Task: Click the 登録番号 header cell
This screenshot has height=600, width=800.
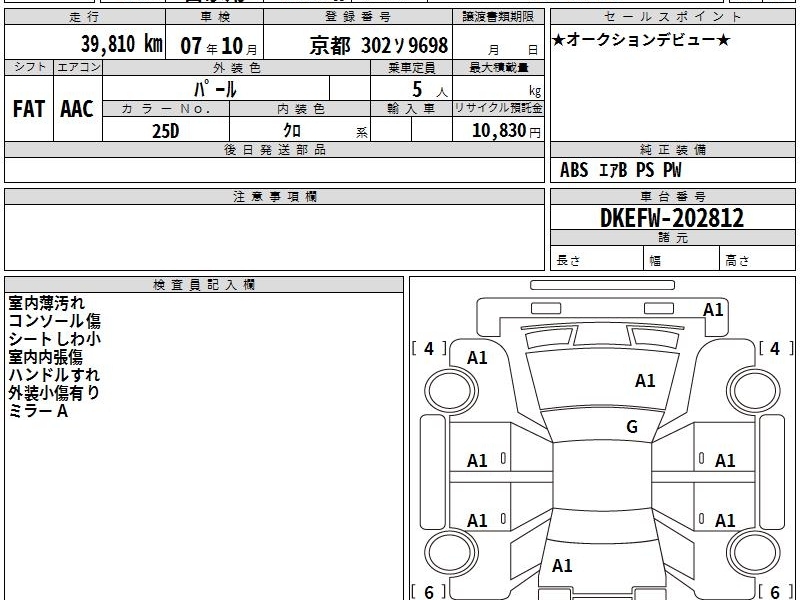Action: click(x=358, y=17)
